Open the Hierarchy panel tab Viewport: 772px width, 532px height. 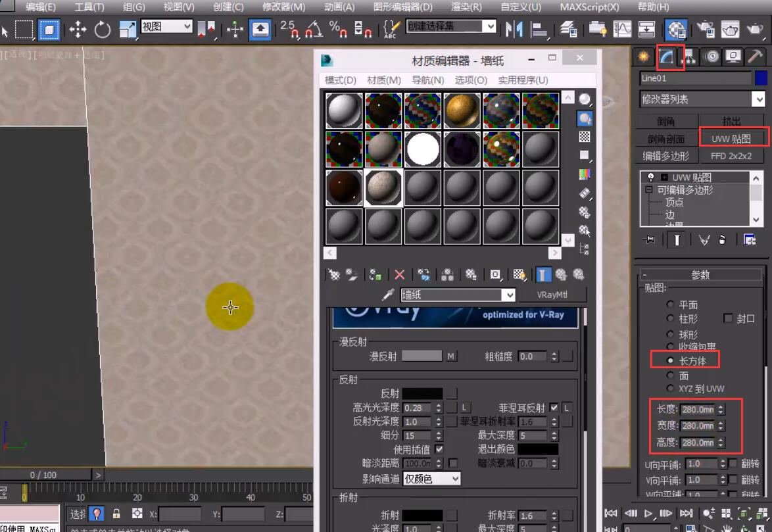click(689, 57)
